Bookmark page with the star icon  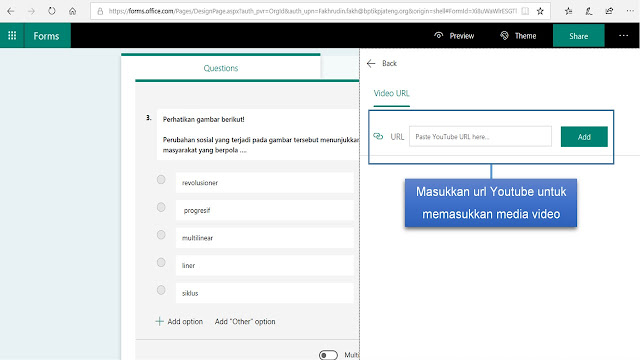(x=540, y=11)
